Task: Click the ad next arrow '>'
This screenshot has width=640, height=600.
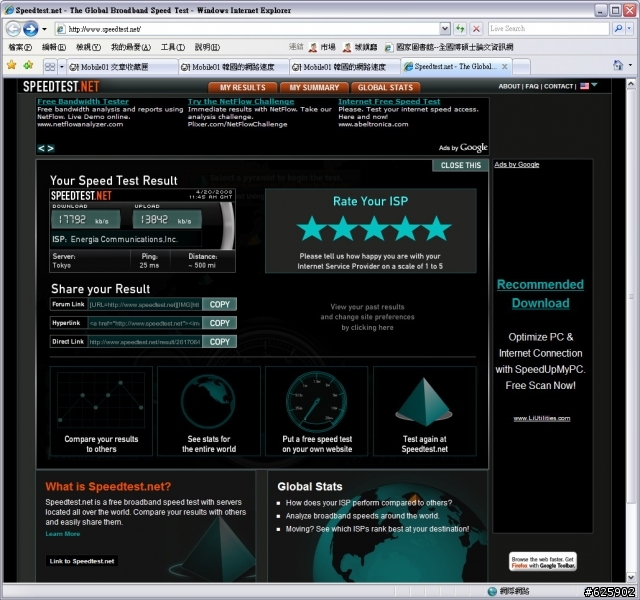Action: coord(50,148)
